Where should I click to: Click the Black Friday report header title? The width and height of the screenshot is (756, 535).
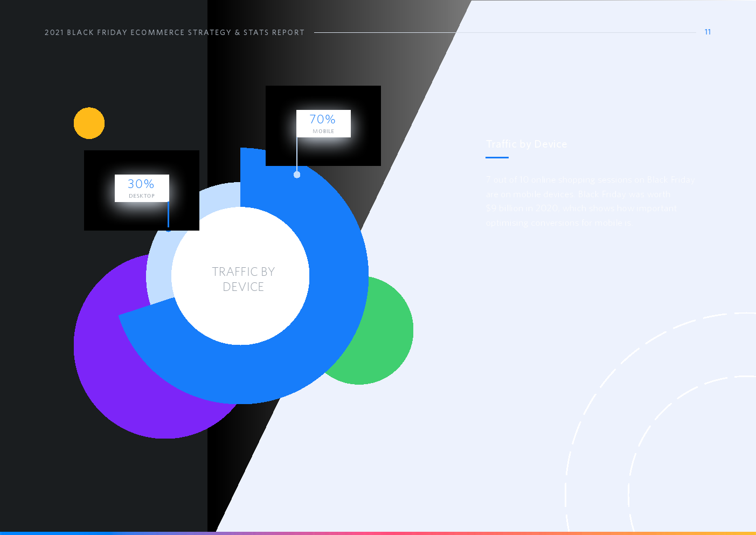[x=175, y=32]
